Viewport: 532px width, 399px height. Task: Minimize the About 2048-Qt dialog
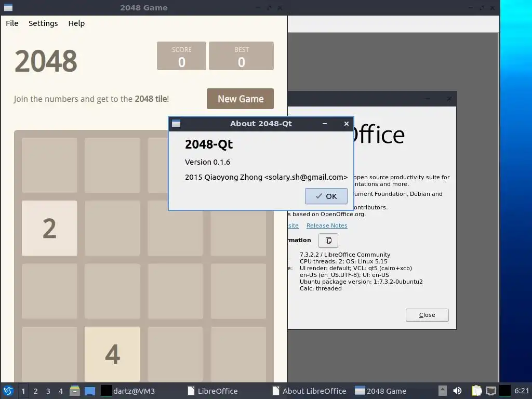(x=325, y=124)
